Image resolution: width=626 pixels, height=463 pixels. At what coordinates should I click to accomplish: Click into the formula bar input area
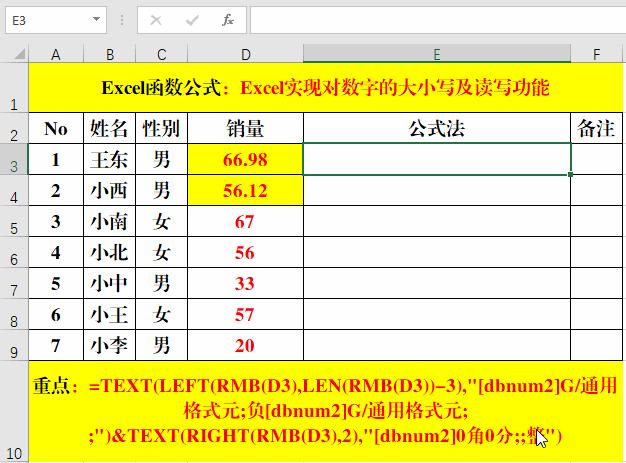click(438, 20)
